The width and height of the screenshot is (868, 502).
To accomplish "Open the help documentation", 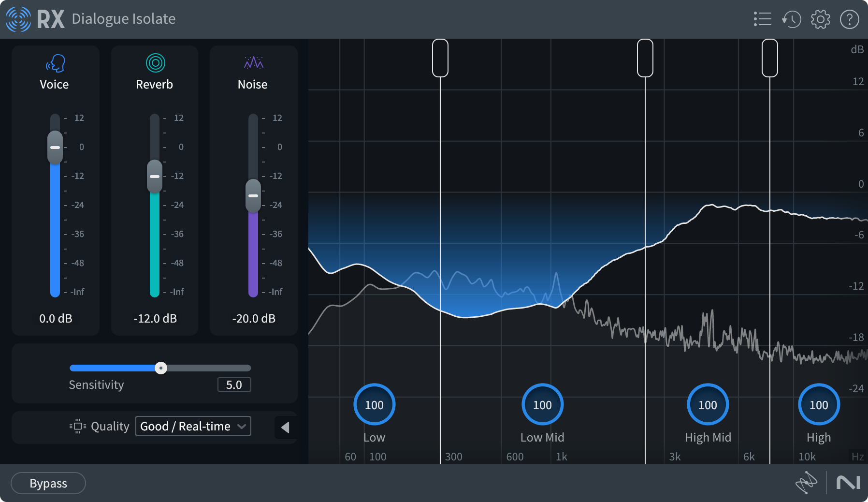I will click(849, 19).
